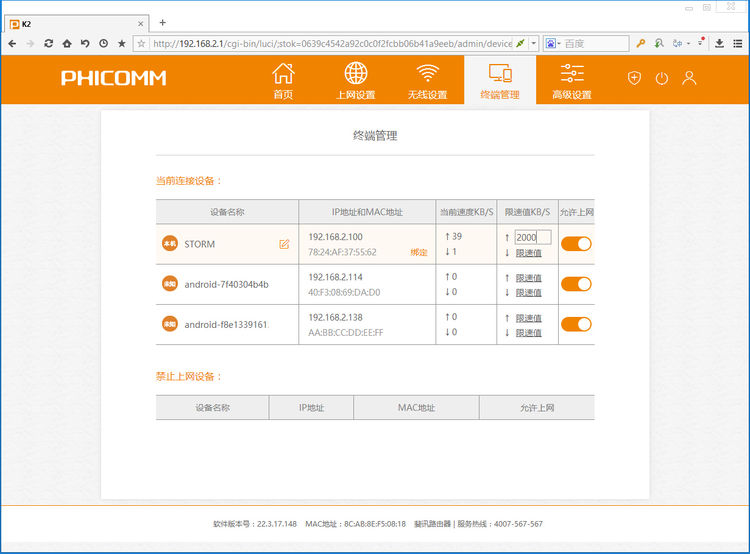
Task: Open the security shield icon in header
Action: (634, 78)
